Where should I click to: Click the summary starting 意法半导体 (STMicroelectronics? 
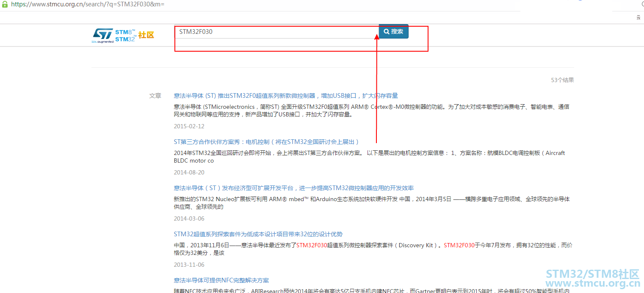tap(371, 111)
